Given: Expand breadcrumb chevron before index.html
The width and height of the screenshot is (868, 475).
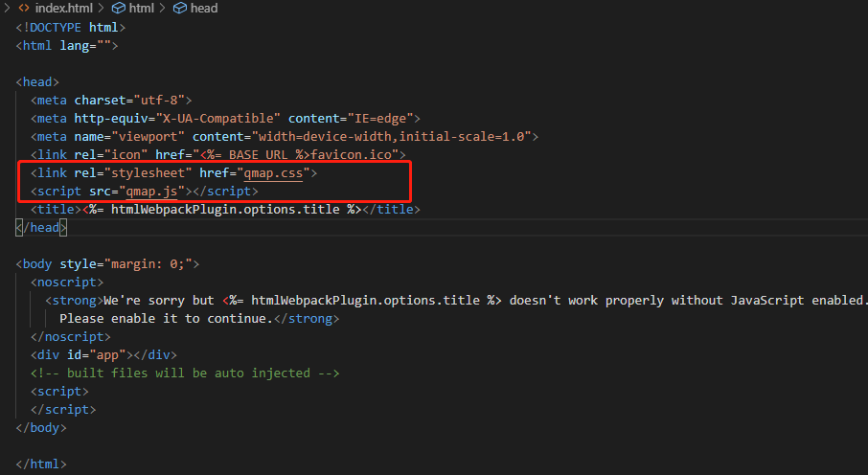Looking at the screenshot, I should [8, 9].
